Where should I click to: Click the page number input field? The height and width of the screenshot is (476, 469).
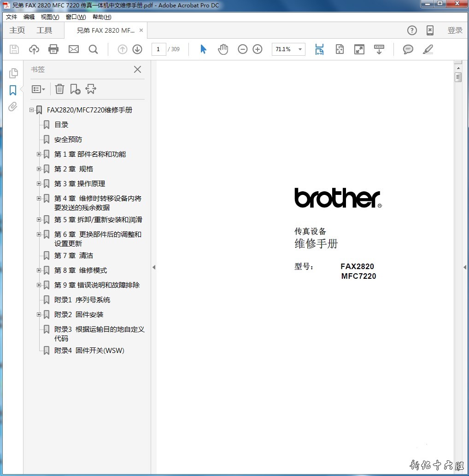pyautogui.click(x=158, y=49)
